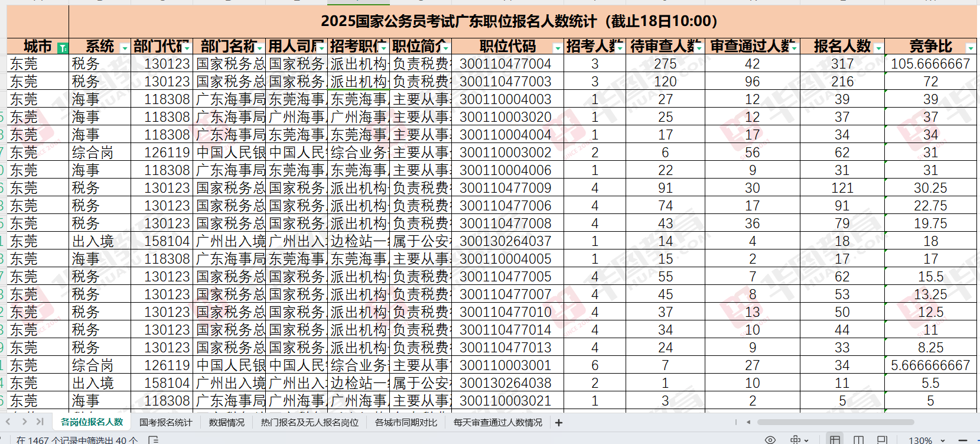
Task: Jump to the last sheet arrow
Action: click(x=40, y=422)
